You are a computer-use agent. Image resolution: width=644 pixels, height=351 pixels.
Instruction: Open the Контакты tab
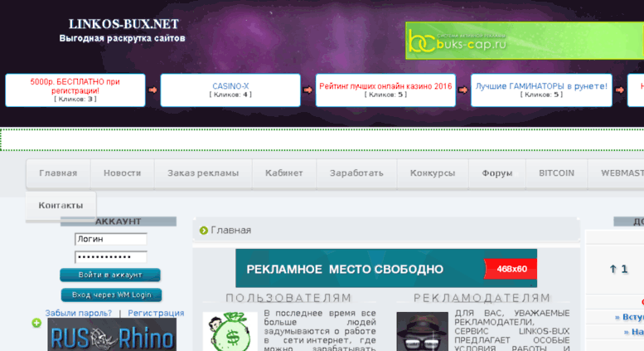pos(61,206)
